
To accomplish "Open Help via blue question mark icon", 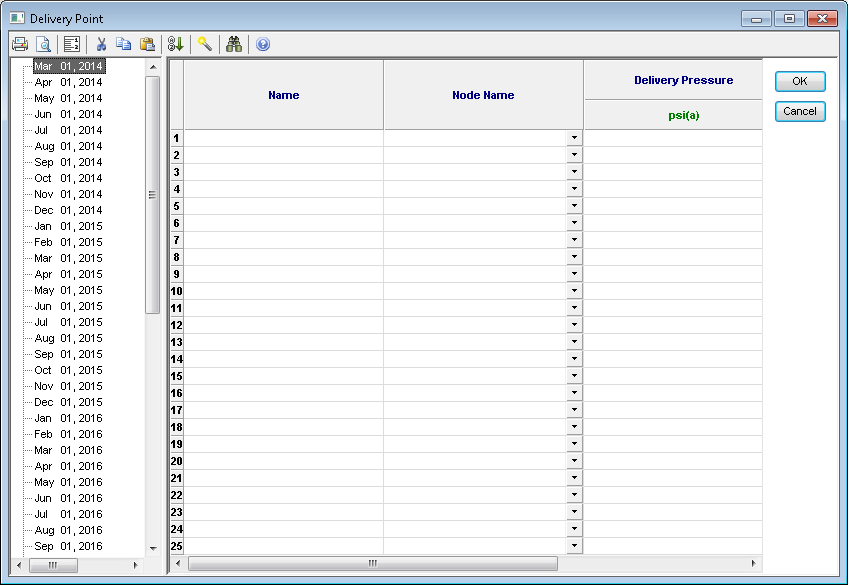I will [x=263, y=44].
